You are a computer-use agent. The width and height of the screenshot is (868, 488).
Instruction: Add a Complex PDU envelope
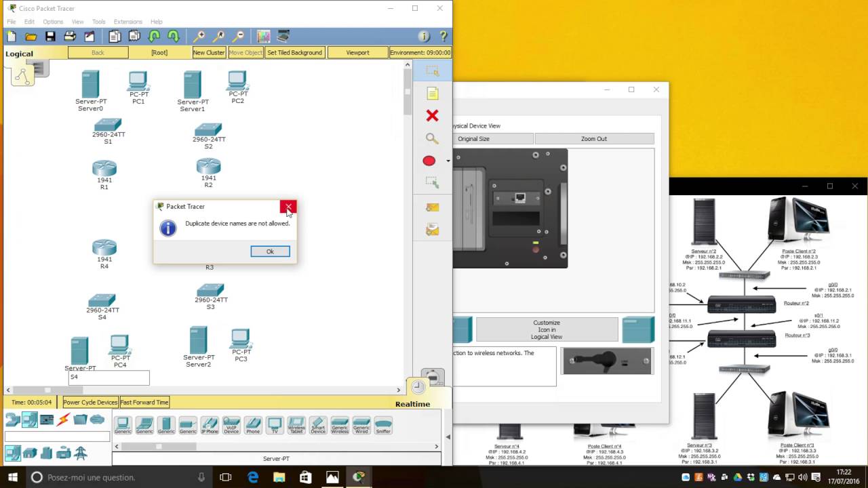432,230
